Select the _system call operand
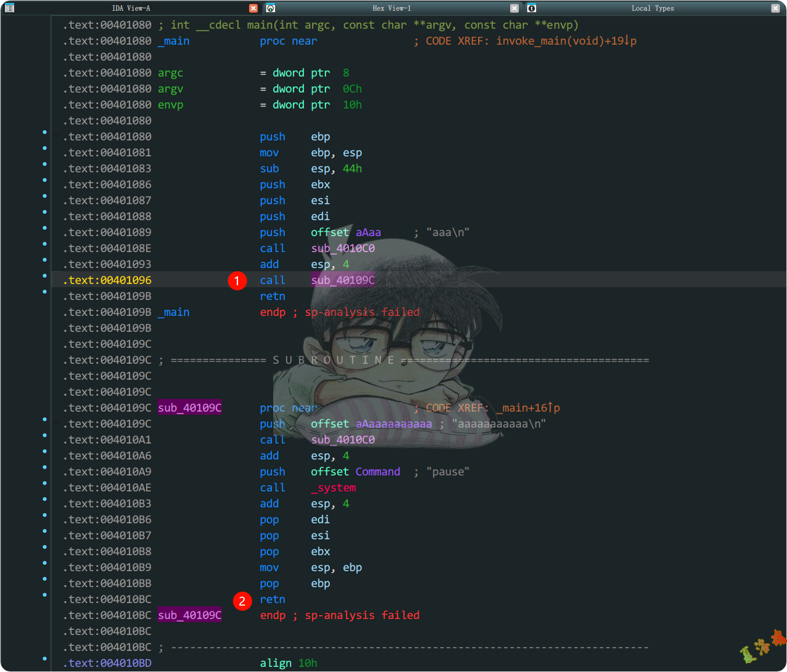Screen dimensions: 787x672 click(x=334, y=488)
